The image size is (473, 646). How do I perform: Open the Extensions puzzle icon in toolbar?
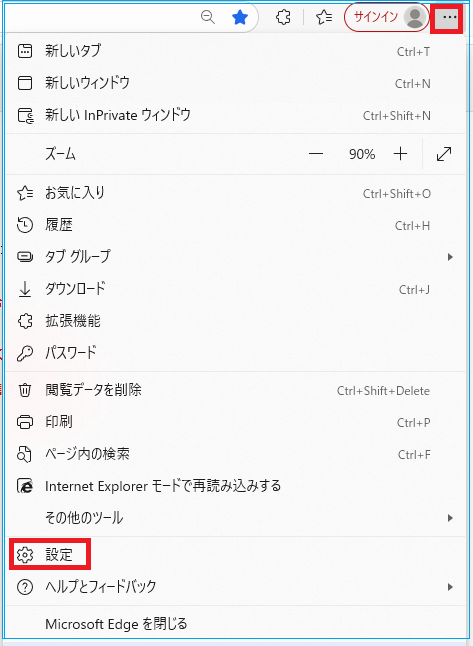(x=283, y=17)
